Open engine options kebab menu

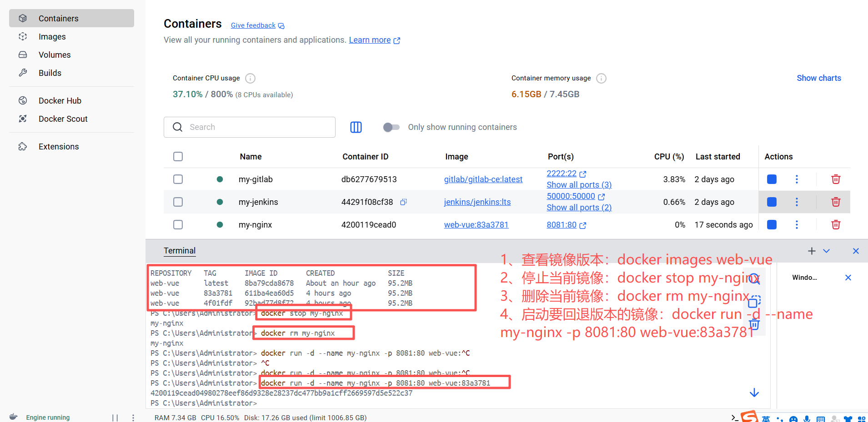[133, 417]
